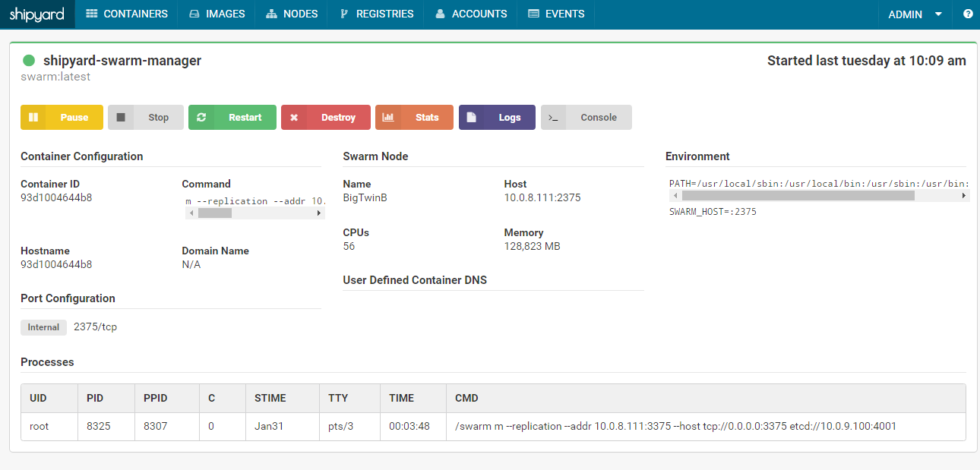Click the Nodes sitemap icon

click(x=272, y=14)
